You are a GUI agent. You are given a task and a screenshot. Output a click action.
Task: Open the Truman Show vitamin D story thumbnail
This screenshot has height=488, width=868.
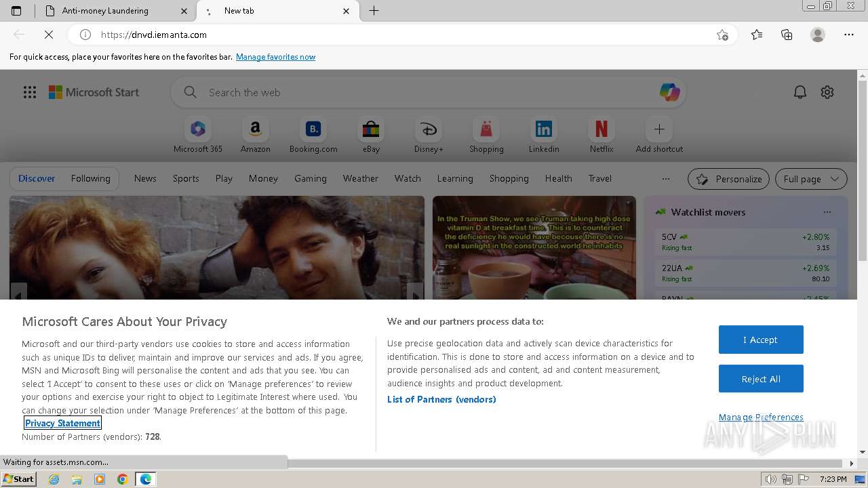[x=534, y=248]
